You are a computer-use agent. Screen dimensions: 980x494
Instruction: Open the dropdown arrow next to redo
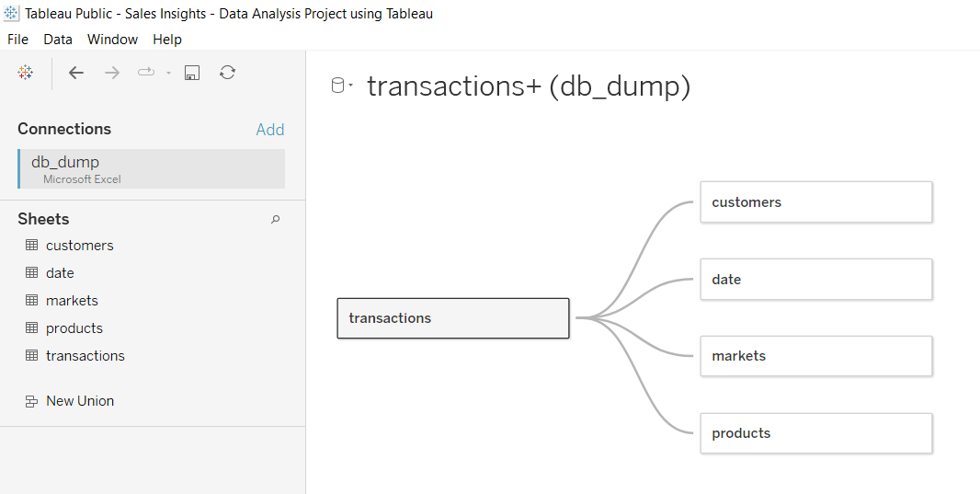click(x=168, y=74)
